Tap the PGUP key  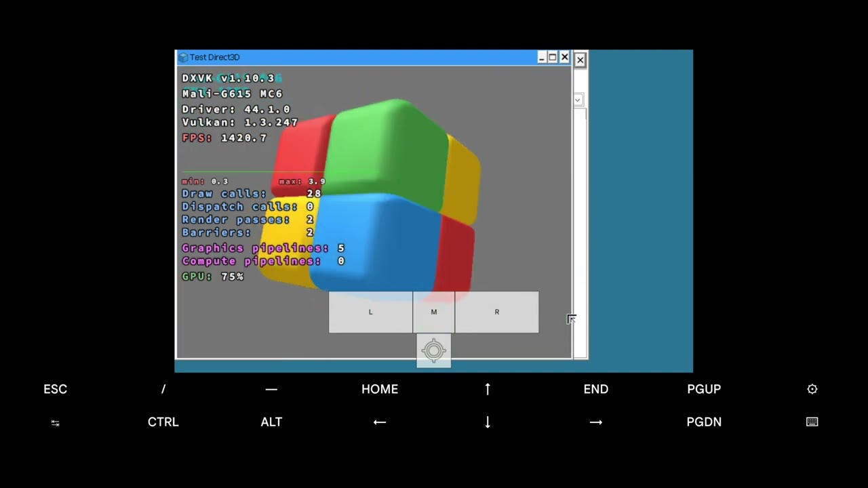(704, 389)
